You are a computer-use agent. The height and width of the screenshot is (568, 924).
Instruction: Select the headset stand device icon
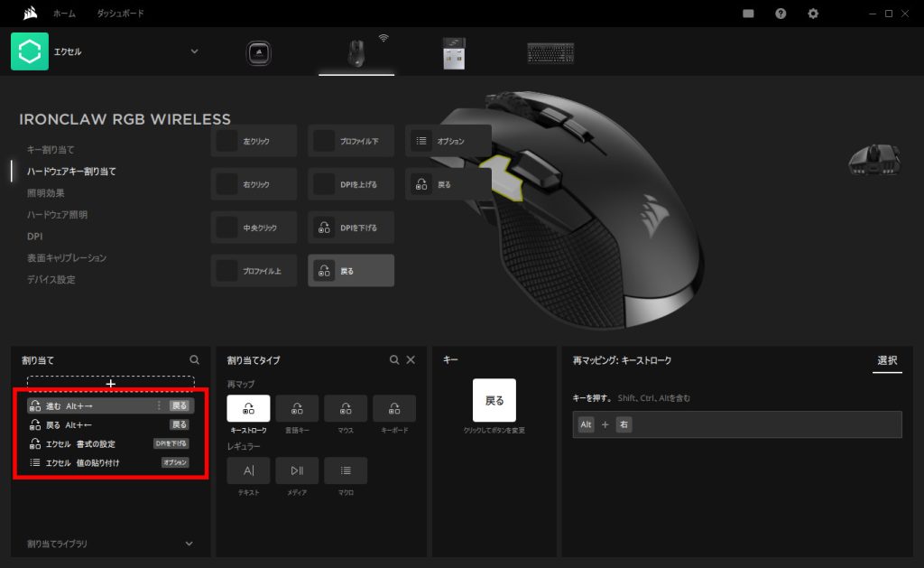point(258,53)
